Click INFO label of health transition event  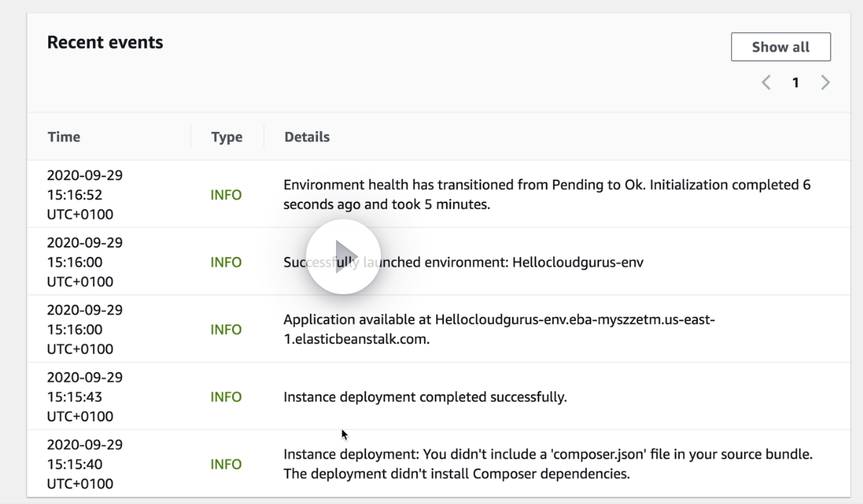point(226,195)
